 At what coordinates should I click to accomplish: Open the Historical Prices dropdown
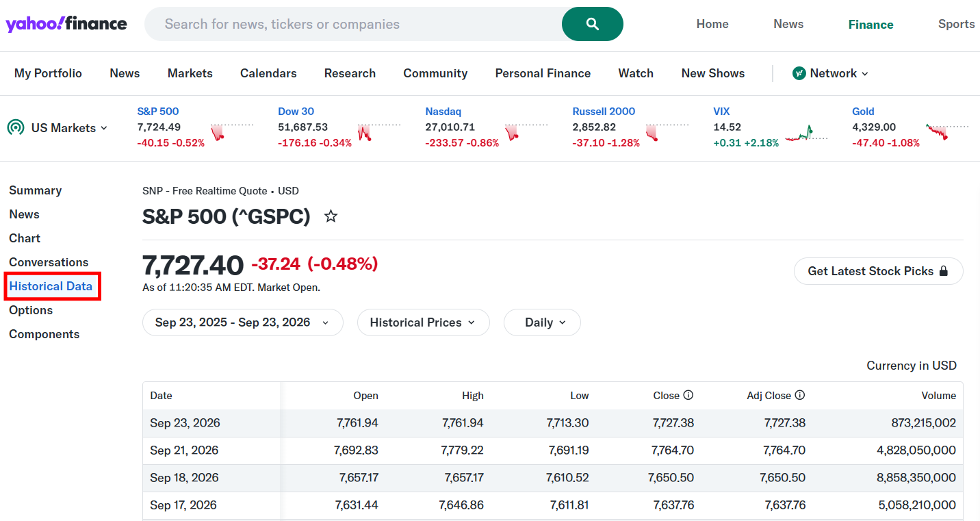(x=423, y=322)
